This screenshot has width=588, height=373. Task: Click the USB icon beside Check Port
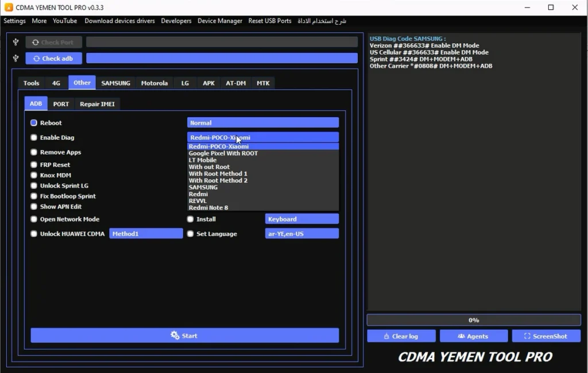coord(16,42)
